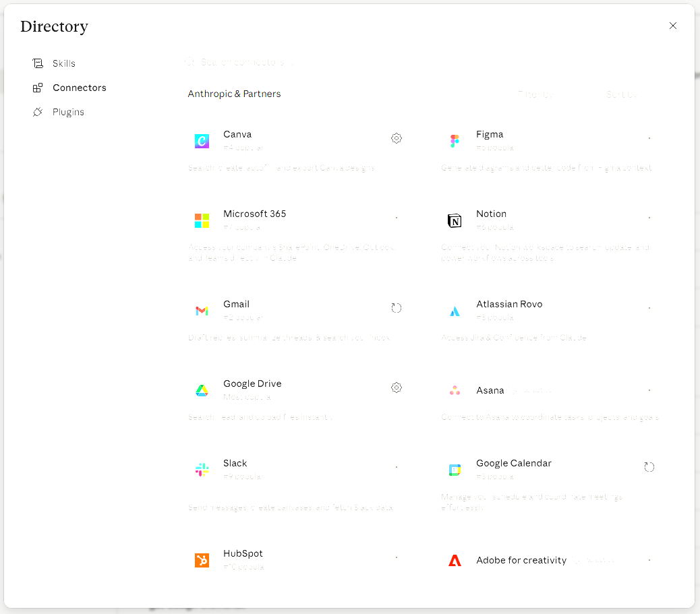
Task: Open Canva connector settings gear
Action: (397, 138)
